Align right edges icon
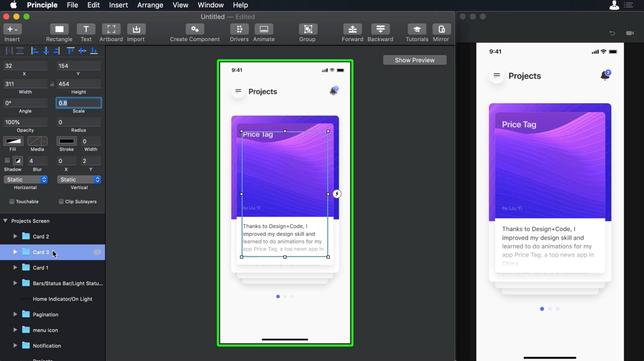 coord(57,51)
